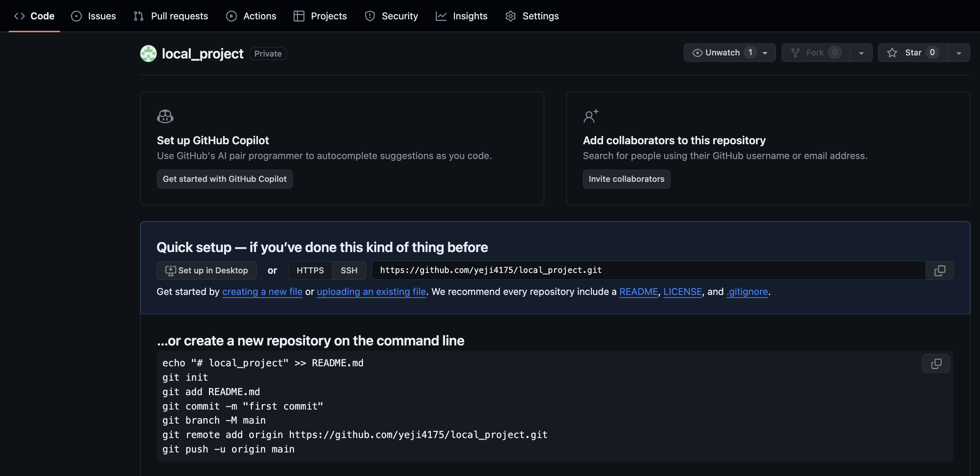Click the add collaborator person icon
This screenshot has height=476, width=980.
(x=591, y=116)
